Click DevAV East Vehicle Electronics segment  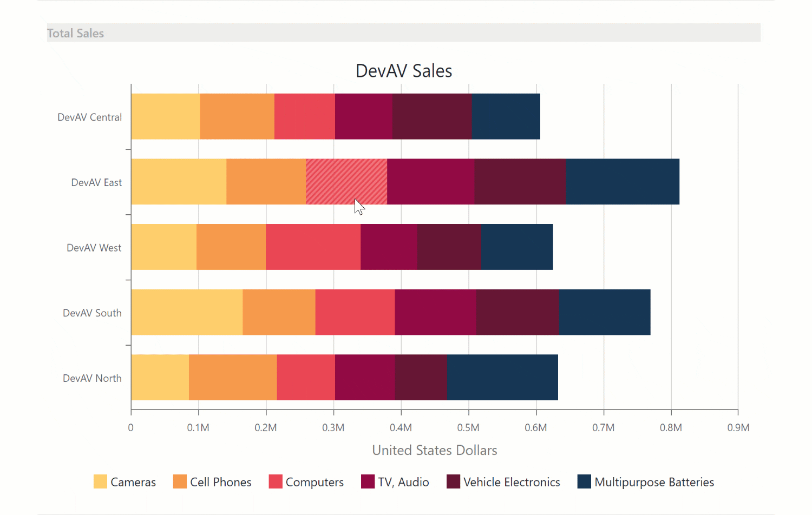(520, 181)
